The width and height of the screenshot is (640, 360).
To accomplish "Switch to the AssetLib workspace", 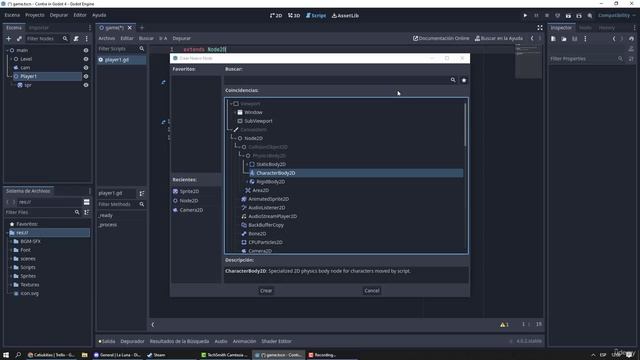I will 345,16.
